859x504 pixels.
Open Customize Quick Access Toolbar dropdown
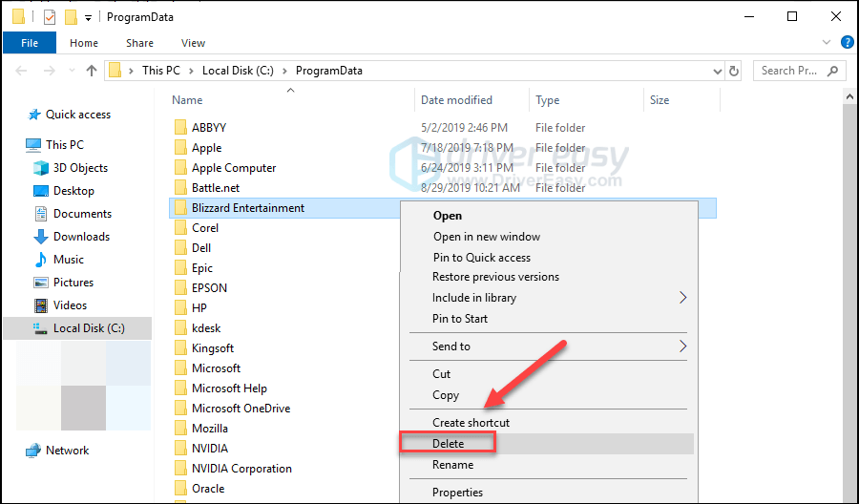88,18
